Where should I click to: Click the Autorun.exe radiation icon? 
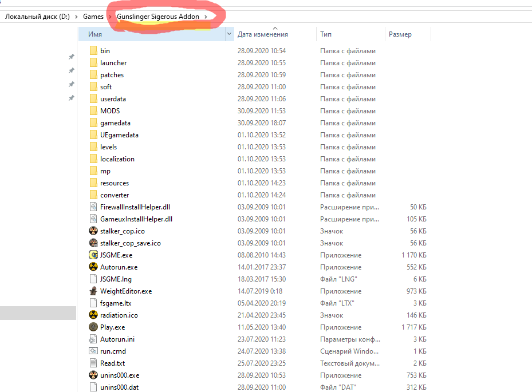click(x=93, y=267)
